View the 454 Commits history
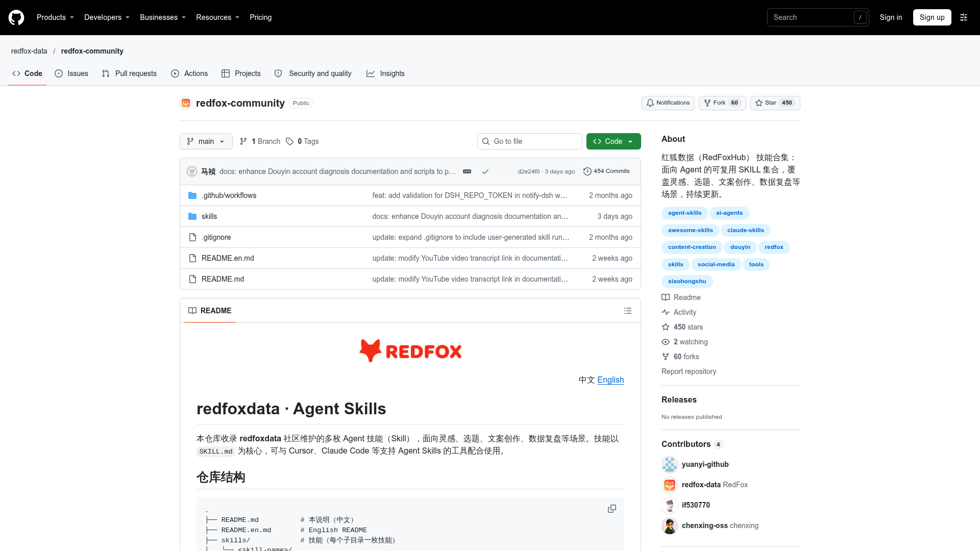Image resolution: width=980 pixels, height=551 pixels. click(606, 171)
